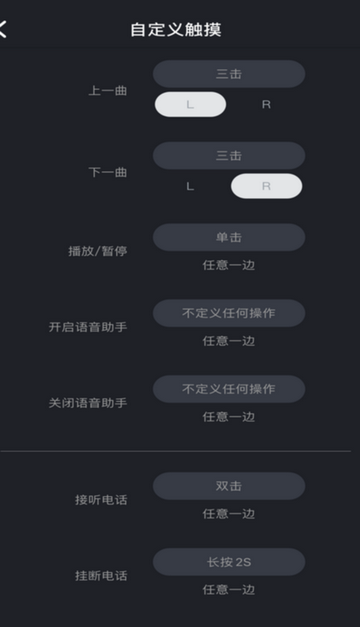Tap 任意一边 under 播放/暂停
This screenshot has height=627, width=360.
229,265
